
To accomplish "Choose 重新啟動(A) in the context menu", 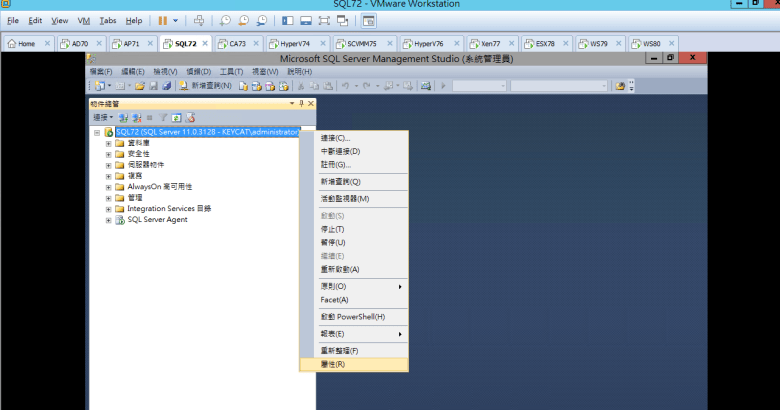I will pos(339,269).
